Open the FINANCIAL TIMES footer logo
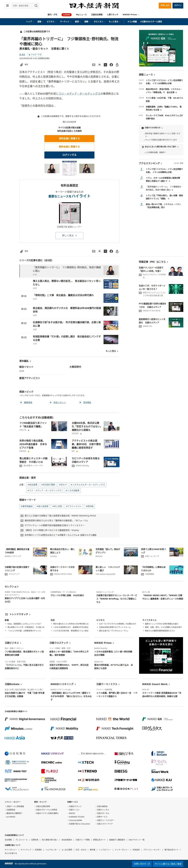Viewport: 188px width, 868px height. [x=112, y=738]
